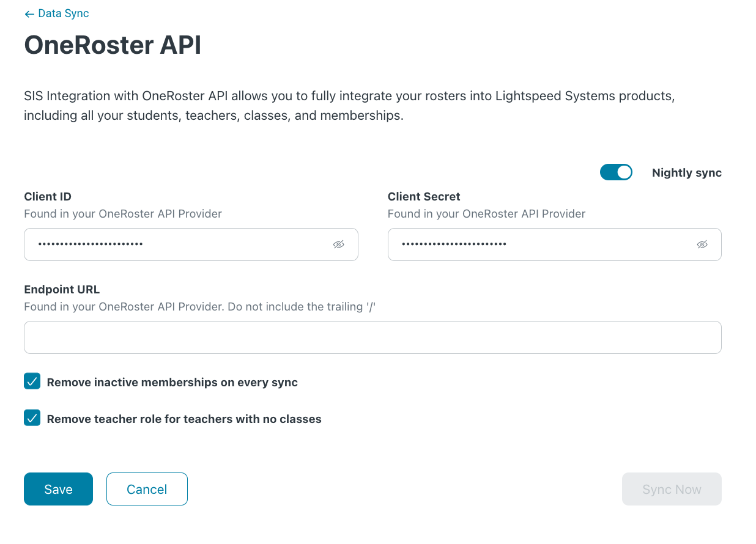Uncheck Remove inactive memberships on every sync
The height and width of the screenshot is (544, 756).
pyautogui.click(x=32, y=381)
